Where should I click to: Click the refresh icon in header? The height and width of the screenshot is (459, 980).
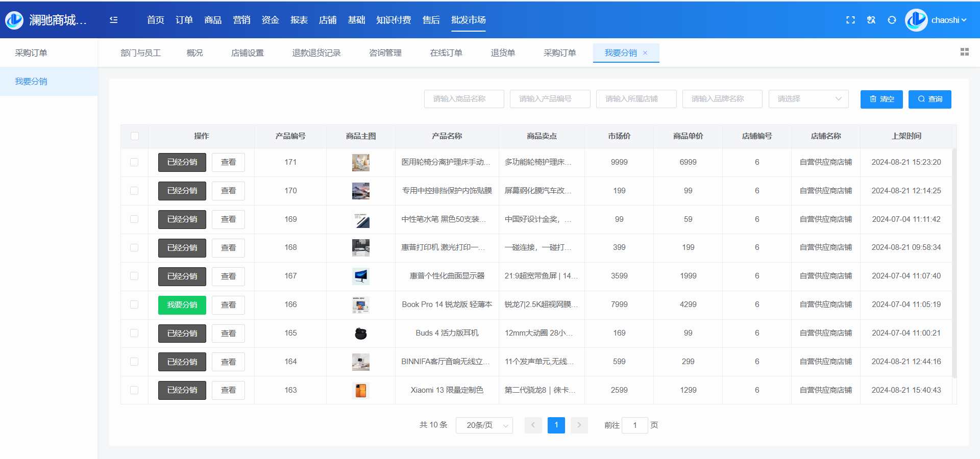[x=892, y=20]
